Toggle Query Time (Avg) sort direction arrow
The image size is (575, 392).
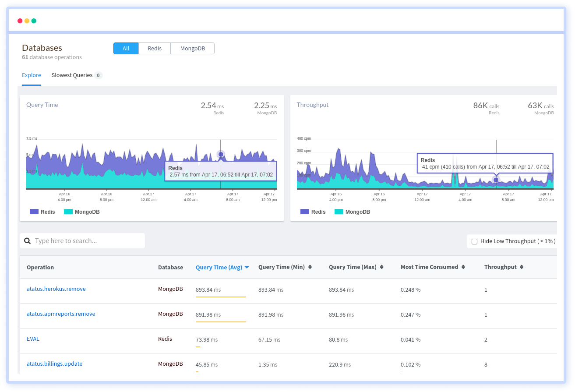(247, 267)
